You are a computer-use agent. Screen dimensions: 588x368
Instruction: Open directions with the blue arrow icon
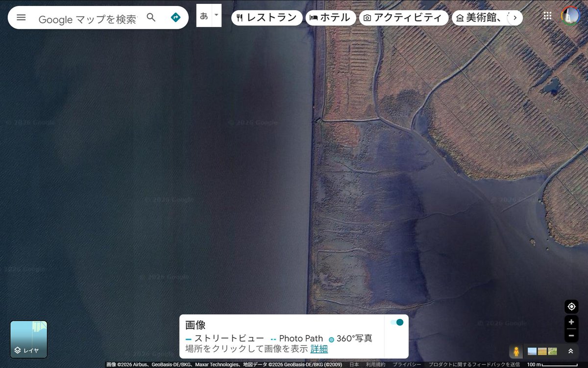(x=175, y=18)
